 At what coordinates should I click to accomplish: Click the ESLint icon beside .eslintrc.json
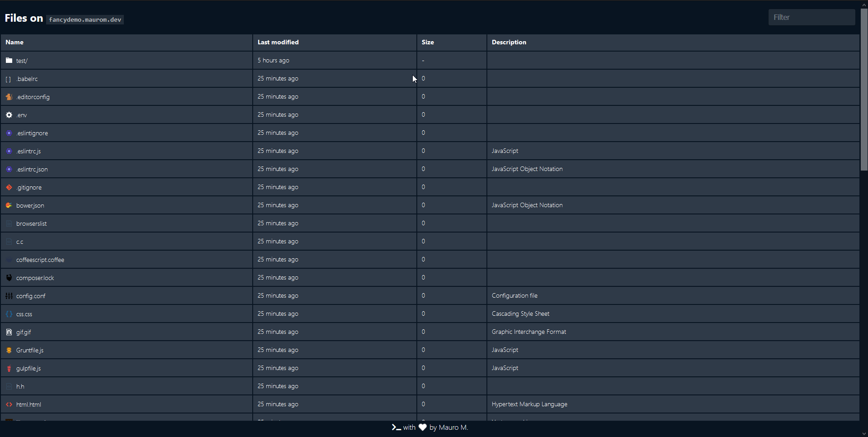[x=9, y=169]
